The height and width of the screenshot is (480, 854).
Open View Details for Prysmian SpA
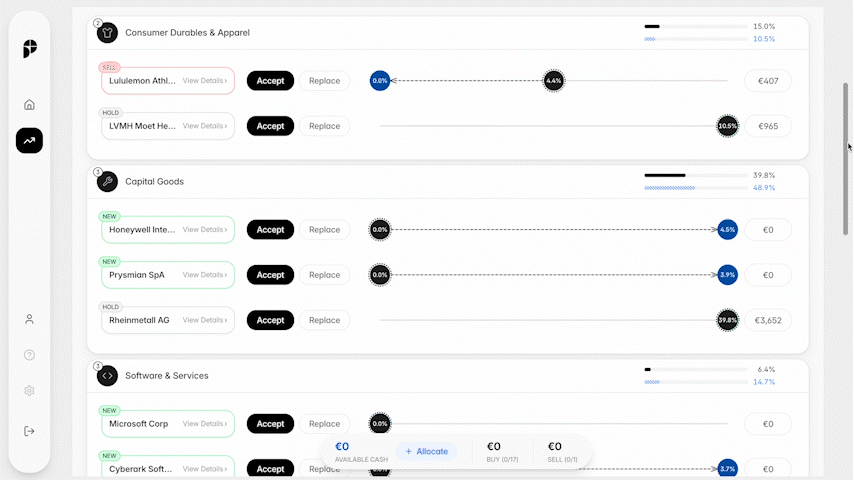tap(205, 275)
